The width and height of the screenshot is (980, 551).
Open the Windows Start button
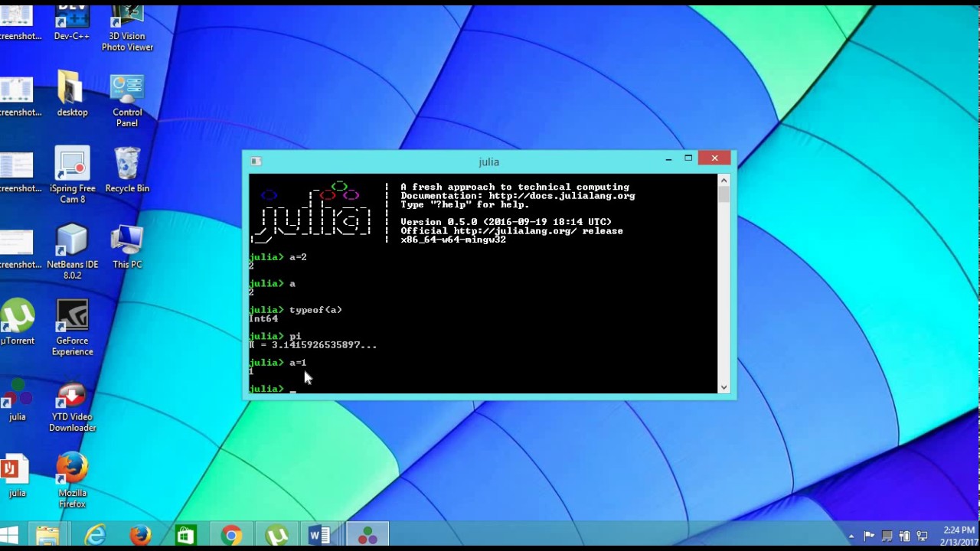9,536
